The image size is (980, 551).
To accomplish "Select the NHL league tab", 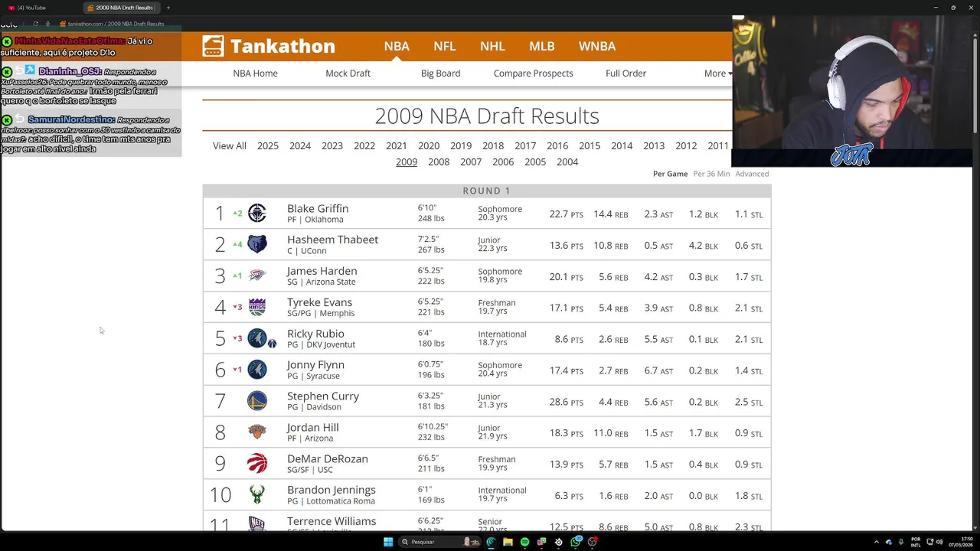I will pyautogui.click(x=492, y=46).
